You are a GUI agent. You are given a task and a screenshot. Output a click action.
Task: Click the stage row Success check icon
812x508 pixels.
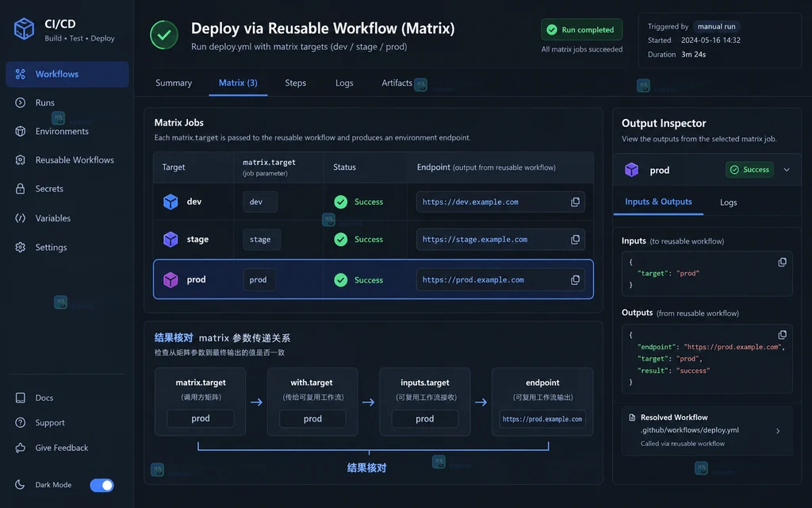(x=341, y=240)
